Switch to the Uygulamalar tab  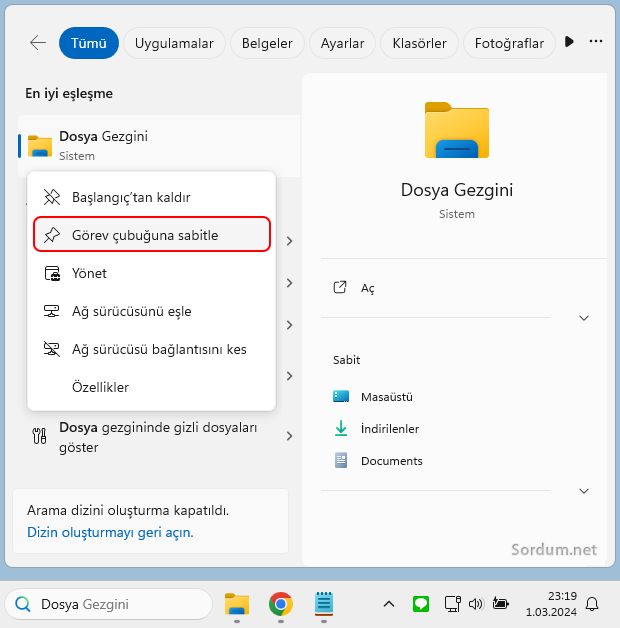coord(174,43)
